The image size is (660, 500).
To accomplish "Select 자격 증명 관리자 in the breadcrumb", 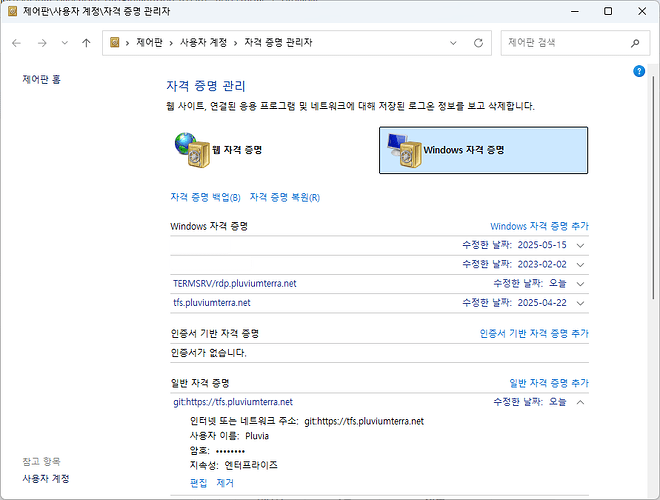I will pos(278,42).
